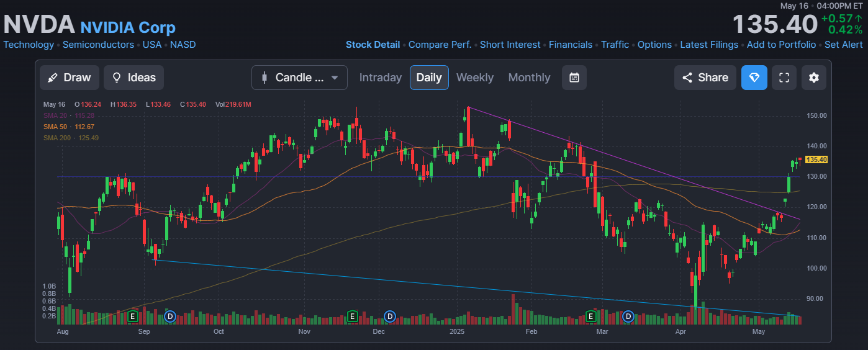Click the 150.00 price axis label
Screen dimensions: 868x350
pos(816,115)
